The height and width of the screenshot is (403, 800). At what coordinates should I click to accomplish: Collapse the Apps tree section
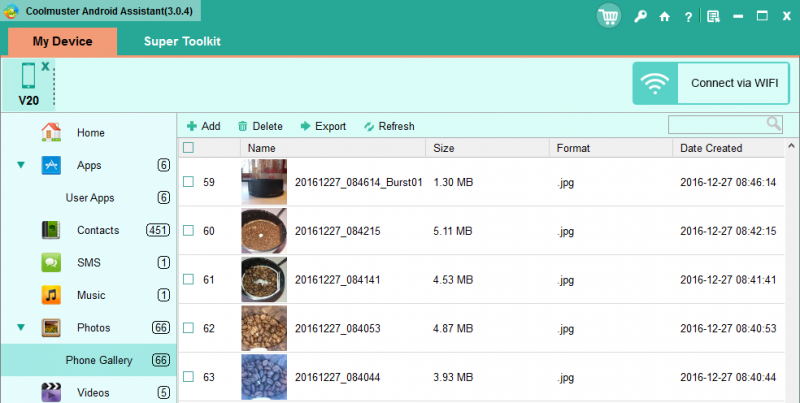tap(21, 165)
